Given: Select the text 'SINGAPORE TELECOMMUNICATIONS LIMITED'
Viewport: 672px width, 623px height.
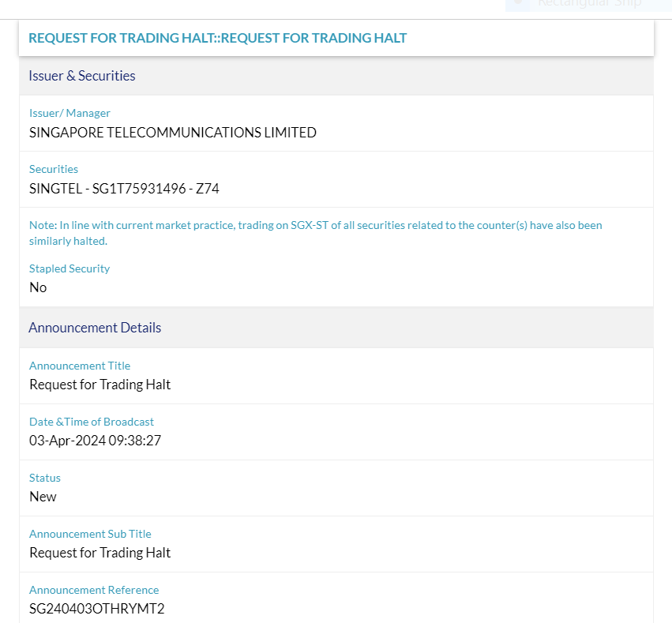Looking at the screenshot, I should coord(173,133).
